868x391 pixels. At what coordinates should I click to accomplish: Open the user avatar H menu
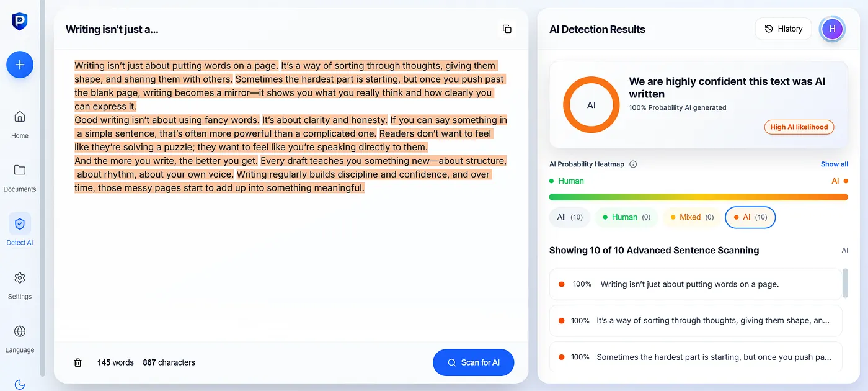pyautogui.click(x=832, y=29)
